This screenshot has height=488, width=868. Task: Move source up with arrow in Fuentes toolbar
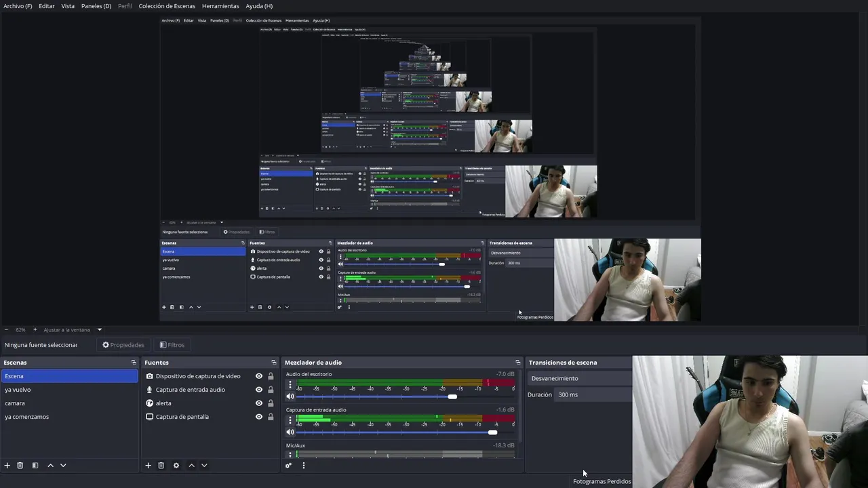point(191,466)
